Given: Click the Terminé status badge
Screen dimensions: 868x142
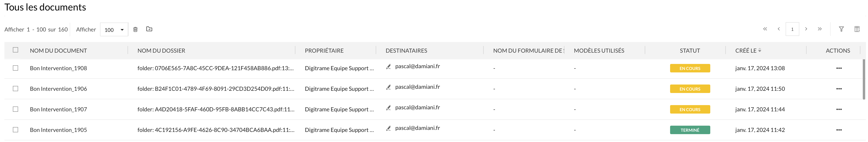Looking at the screenshot, I should coord(690,130).
